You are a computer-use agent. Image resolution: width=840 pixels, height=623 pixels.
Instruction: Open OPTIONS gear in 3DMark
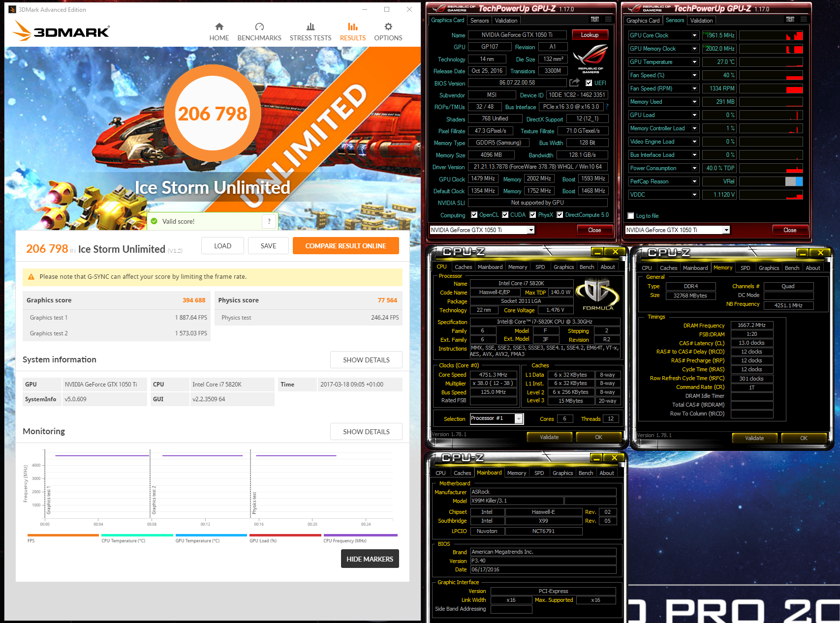388,27
